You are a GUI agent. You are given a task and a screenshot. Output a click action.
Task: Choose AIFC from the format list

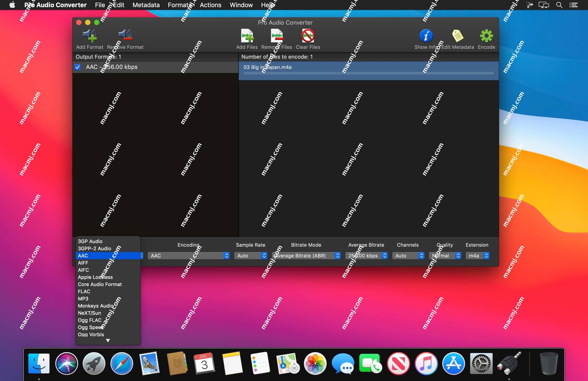tap(108, 270)
